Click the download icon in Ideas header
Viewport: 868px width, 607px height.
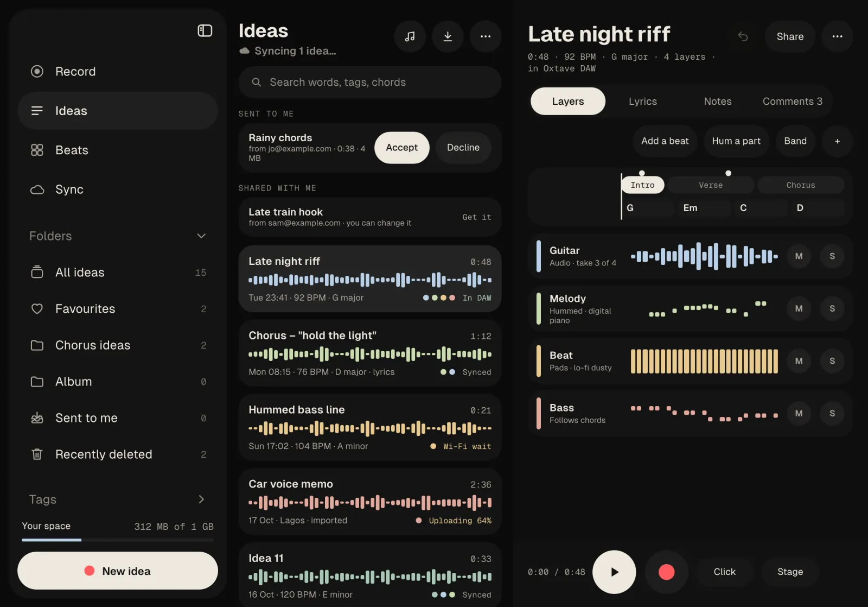click(x=448, y=36)
